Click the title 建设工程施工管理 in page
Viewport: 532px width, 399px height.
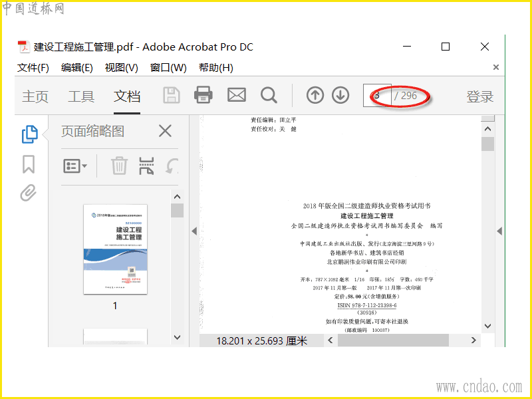(367, 215)
